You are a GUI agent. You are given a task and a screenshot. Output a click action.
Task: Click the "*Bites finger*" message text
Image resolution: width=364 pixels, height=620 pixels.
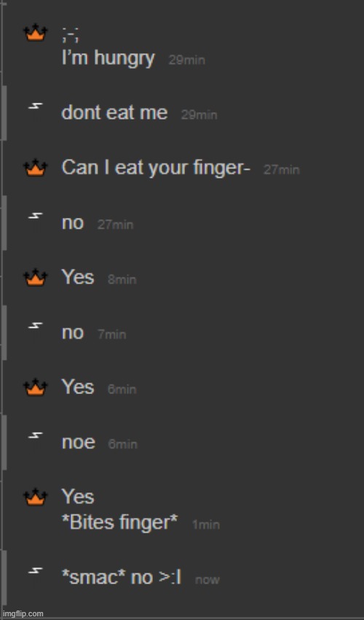pyautogui.click(x=119, y=522)
